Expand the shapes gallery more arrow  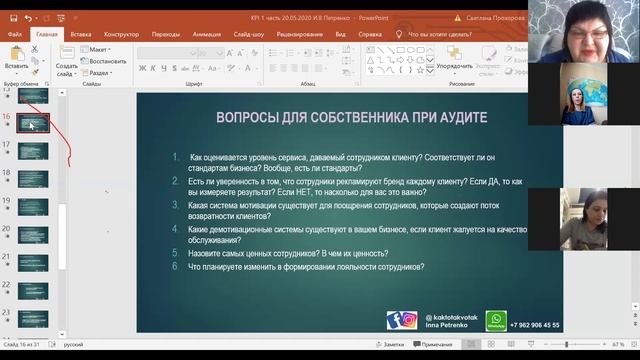click(430, 71)
